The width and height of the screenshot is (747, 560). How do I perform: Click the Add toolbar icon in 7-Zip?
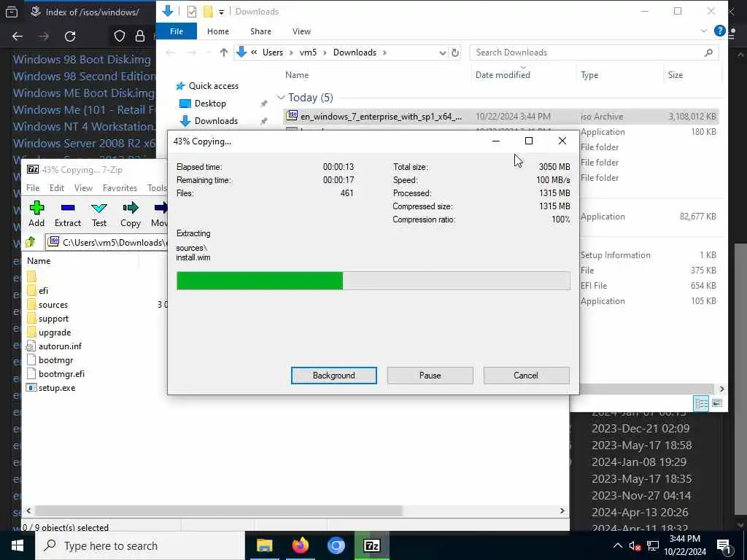tap(36, 214)
